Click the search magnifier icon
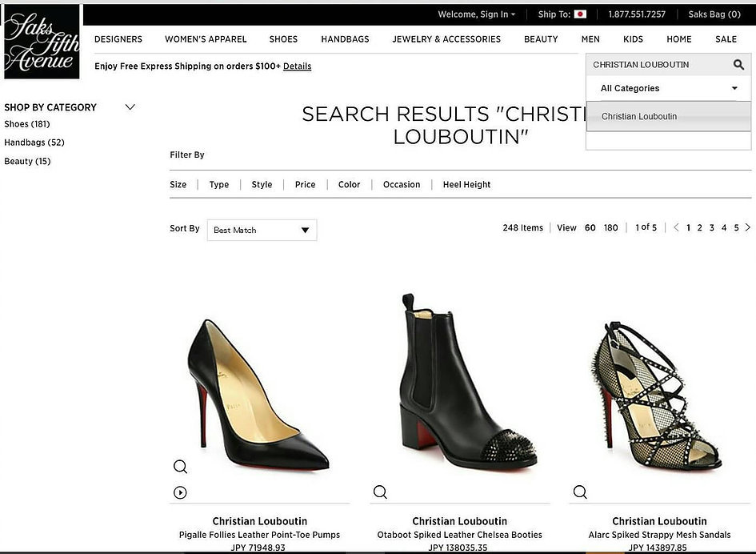The width and height of the screenshot is (756, 554). (x=738, y=65)
